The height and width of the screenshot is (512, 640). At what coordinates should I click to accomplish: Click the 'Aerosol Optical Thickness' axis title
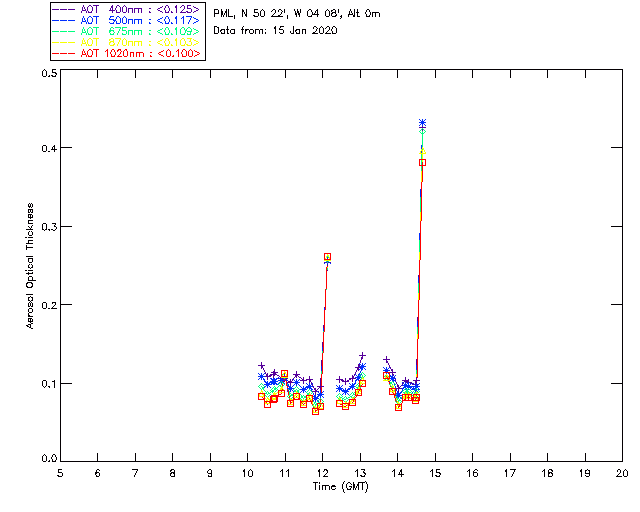(30, 266)
